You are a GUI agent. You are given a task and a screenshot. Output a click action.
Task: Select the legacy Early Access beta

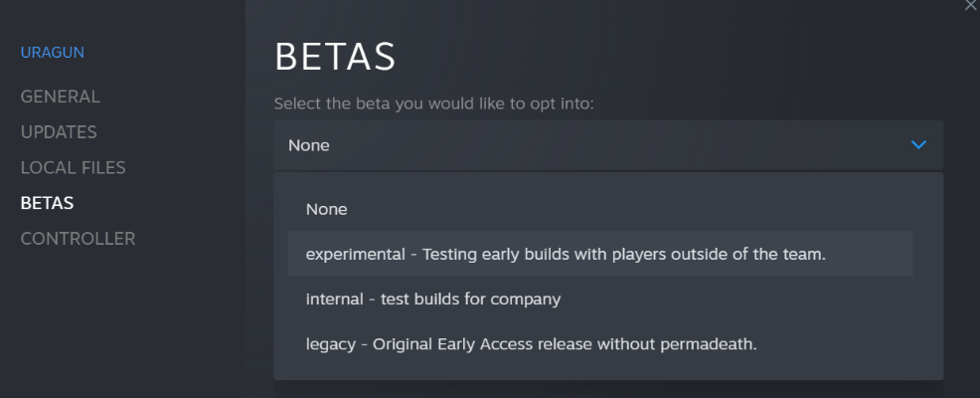[532, 343]
